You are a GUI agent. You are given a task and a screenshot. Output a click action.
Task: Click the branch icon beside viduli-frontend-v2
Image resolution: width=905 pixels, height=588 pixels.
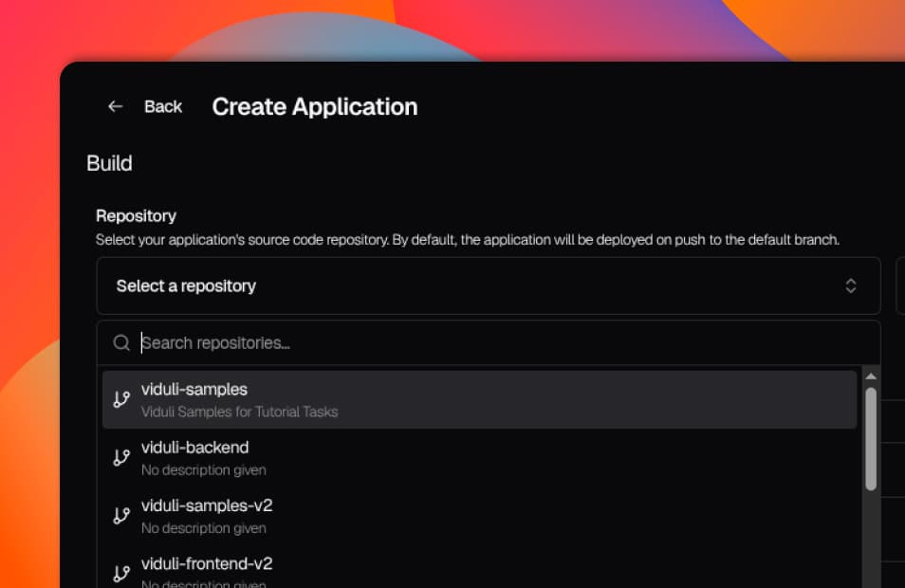[121, 573]
